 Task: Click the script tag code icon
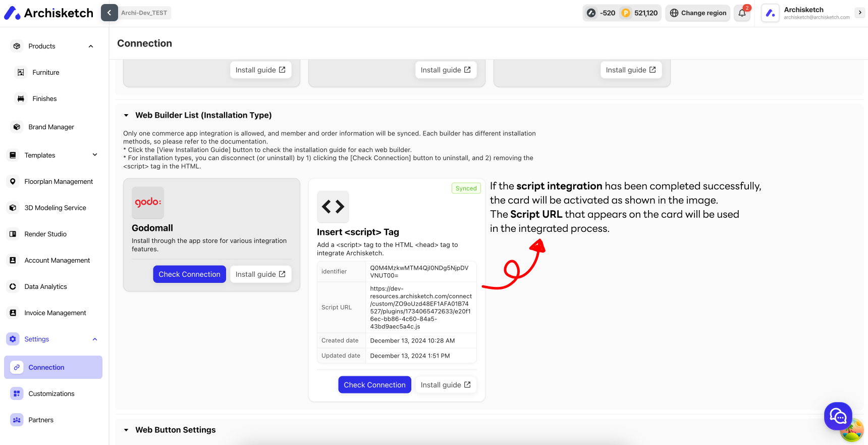(x=333, y=207)
